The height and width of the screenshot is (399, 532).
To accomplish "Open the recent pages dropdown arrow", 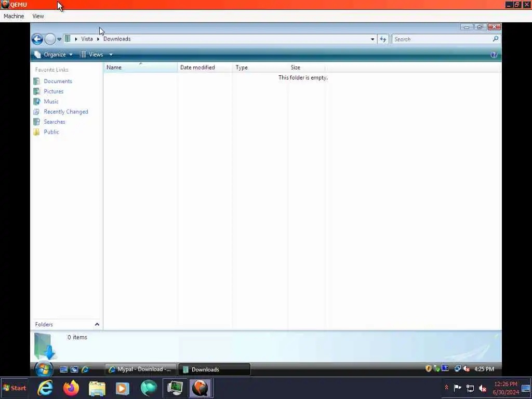I will (x=59, y=39).
